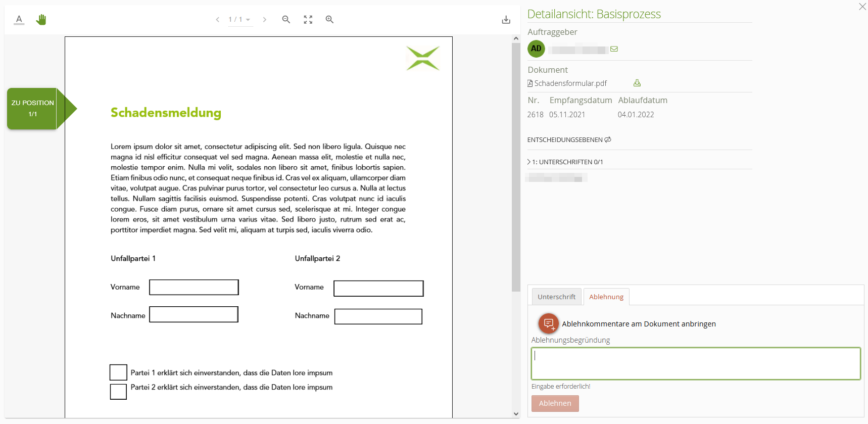Check the Partei 2 consent checkbox
The image size is (868, 424).
click(x=118, y=392)
